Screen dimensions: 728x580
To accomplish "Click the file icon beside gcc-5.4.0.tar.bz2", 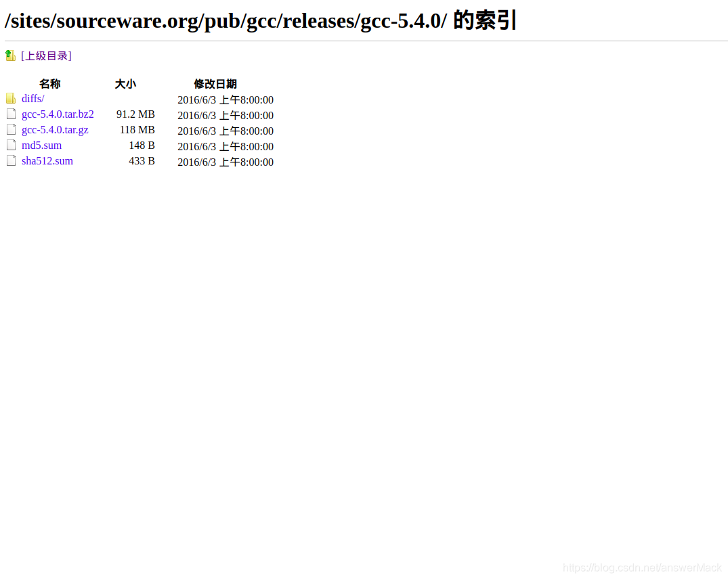I will point(11,114).
